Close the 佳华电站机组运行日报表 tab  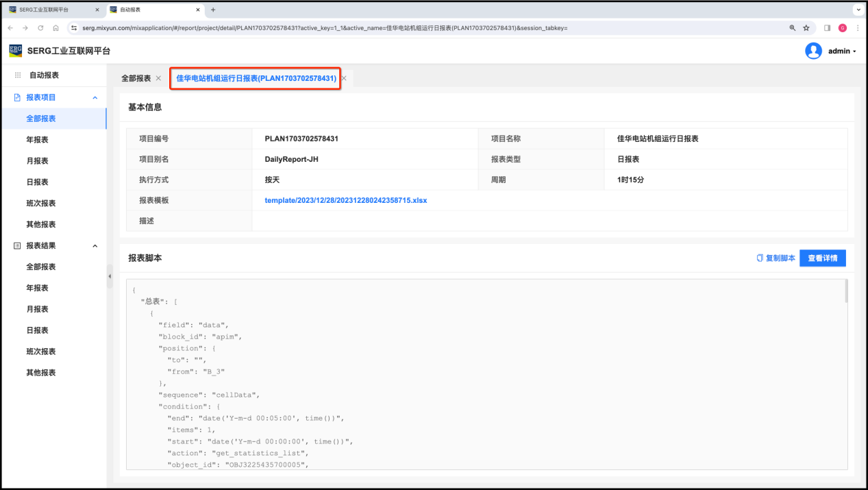click(x=344, y=78)
